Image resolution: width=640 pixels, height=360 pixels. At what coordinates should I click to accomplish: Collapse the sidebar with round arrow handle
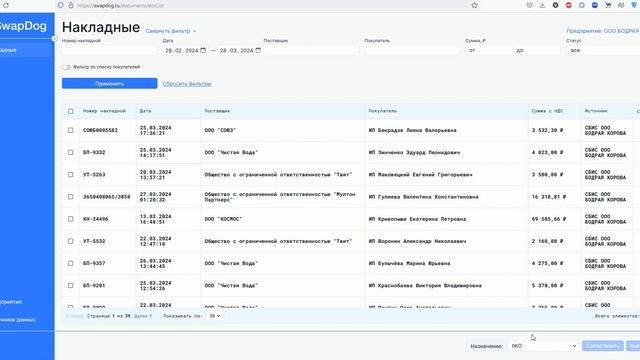[x=54, y=38]
